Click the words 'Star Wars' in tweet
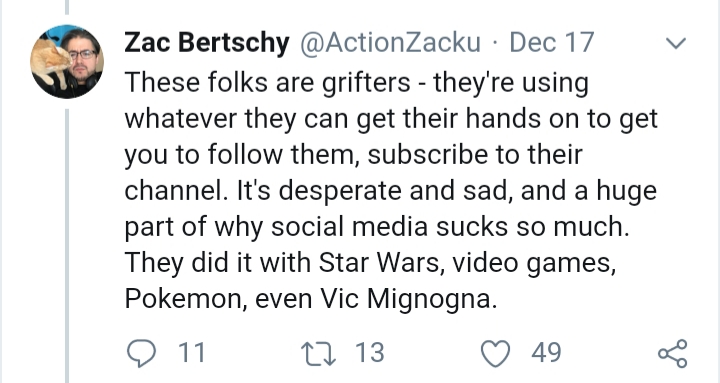 tap(379, 263)
